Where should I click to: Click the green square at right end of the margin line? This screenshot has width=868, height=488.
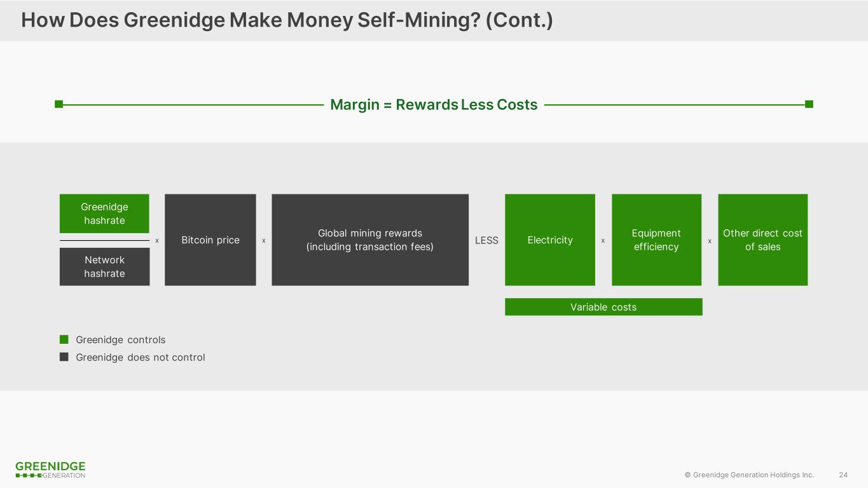809,104
